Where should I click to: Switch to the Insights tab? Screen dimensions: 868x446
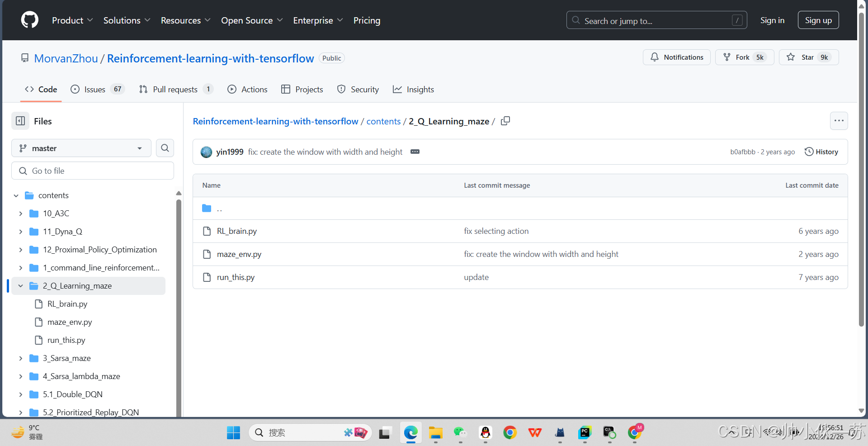(413, 89)
